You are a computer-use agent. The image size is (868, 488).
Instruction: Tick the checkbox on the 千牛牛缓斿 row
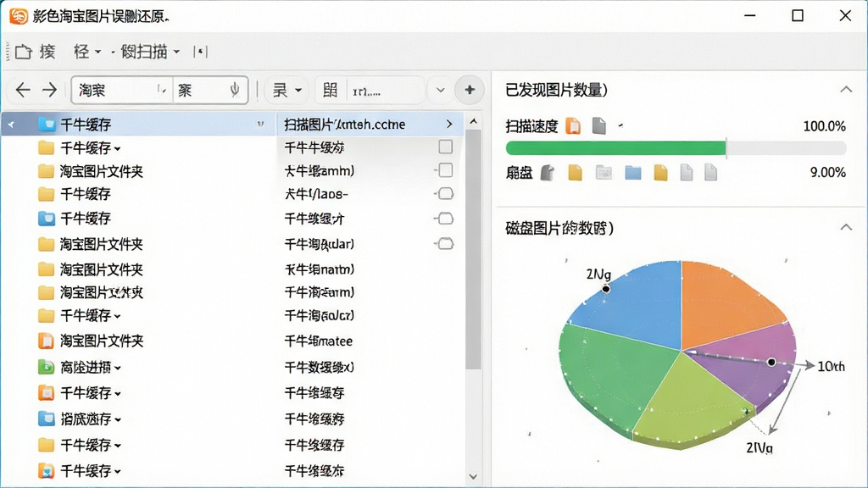pyautogui.click(x=446, y=147)
